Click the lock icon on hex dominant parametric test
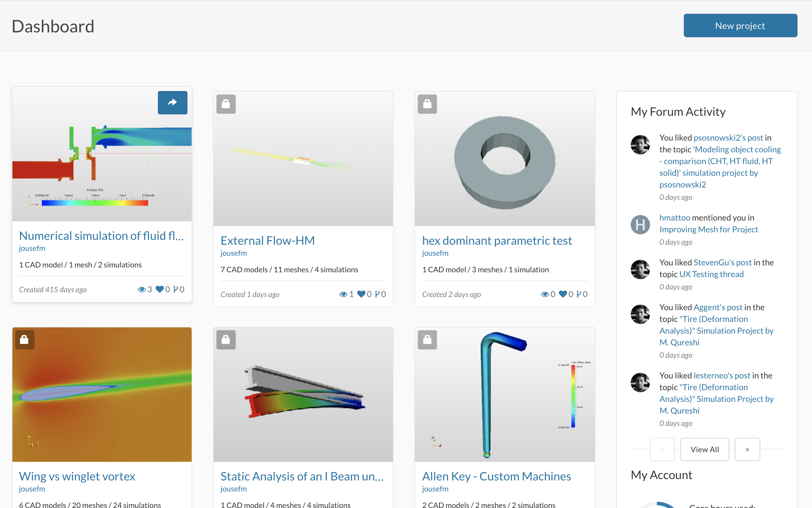This screenshot has width=812, height=508. [x=427, y=104]
